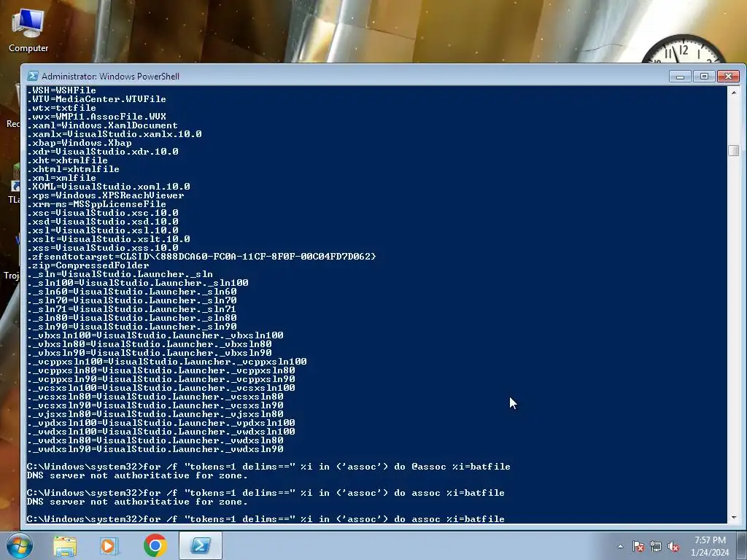Click the ".xrm-ms=MSSppLicenseFile" line

pos(97,204)
